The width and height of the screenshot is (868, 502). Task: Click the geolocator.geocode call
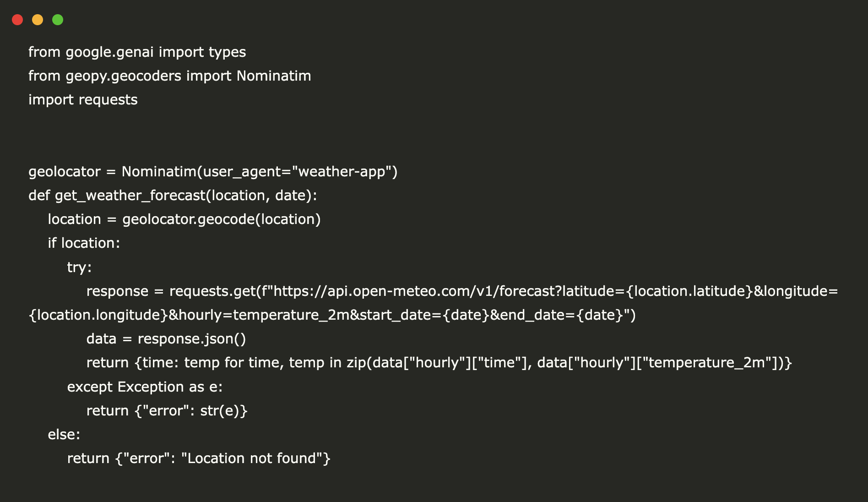click(x=188, y=219)
